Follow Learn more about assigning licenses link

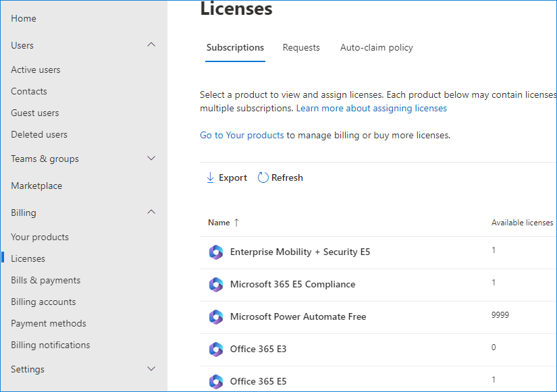(371, 109)
